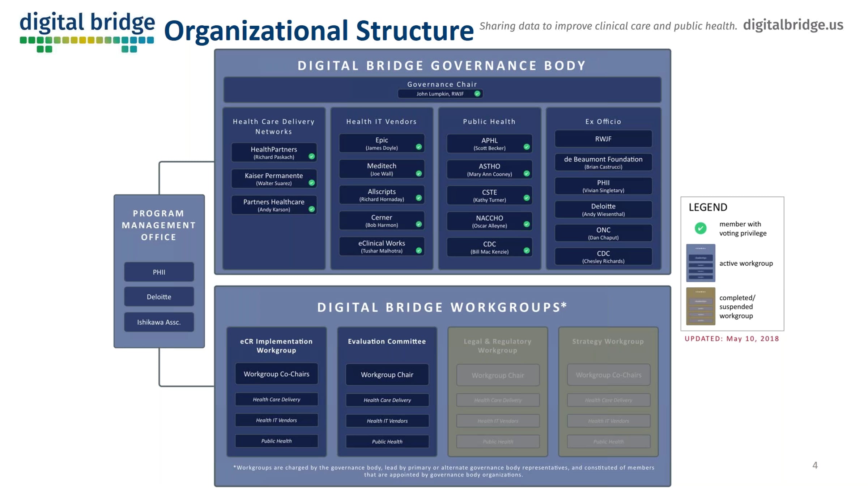The width and height of the screenshot is (868, 488).
Task: Click checkmark on eClinical Works box
Action: point(419,250)
